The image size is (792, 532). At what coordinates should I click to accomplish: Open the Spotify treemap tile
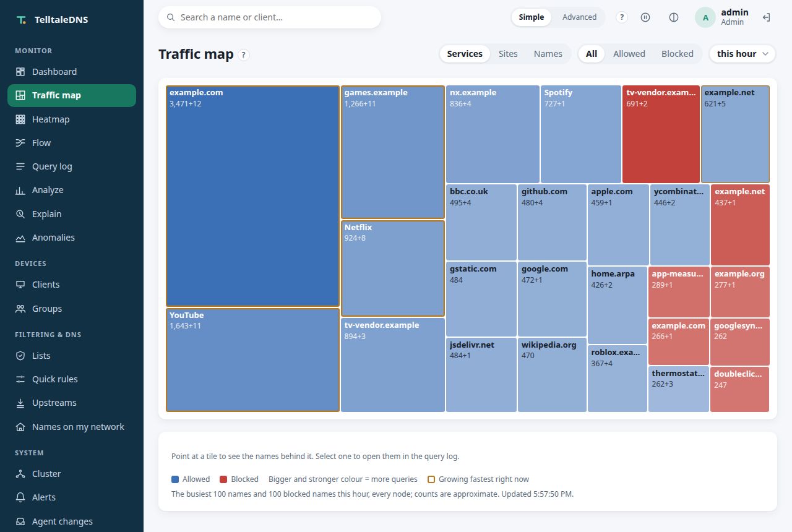pos(580,134)
